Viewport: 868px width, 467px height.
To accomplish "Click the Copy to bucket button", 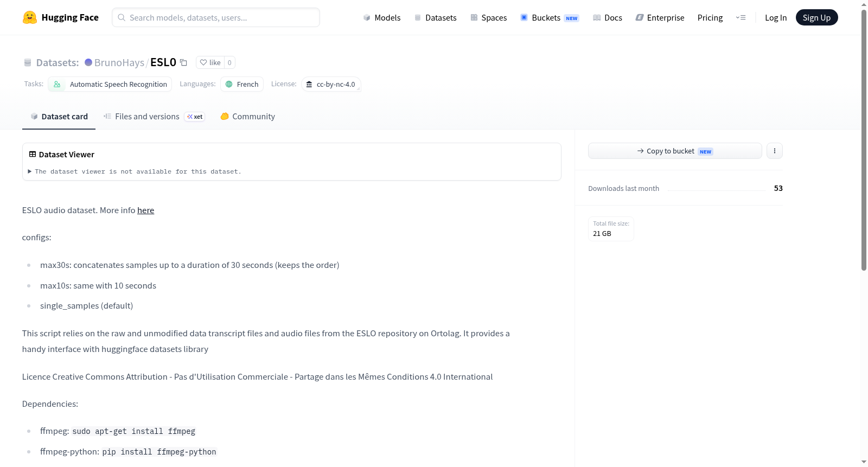I will pos(675,151).
